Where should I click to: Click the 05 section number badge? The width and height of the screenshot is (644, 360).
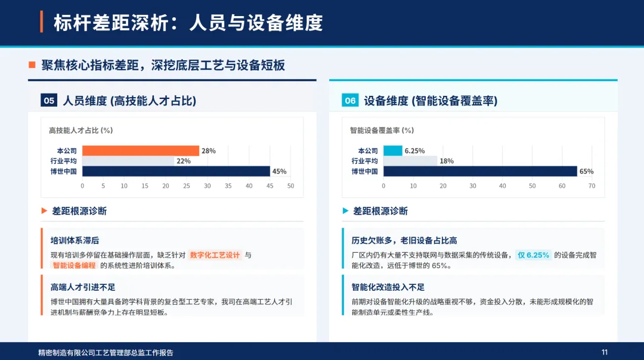coord(49,101)
